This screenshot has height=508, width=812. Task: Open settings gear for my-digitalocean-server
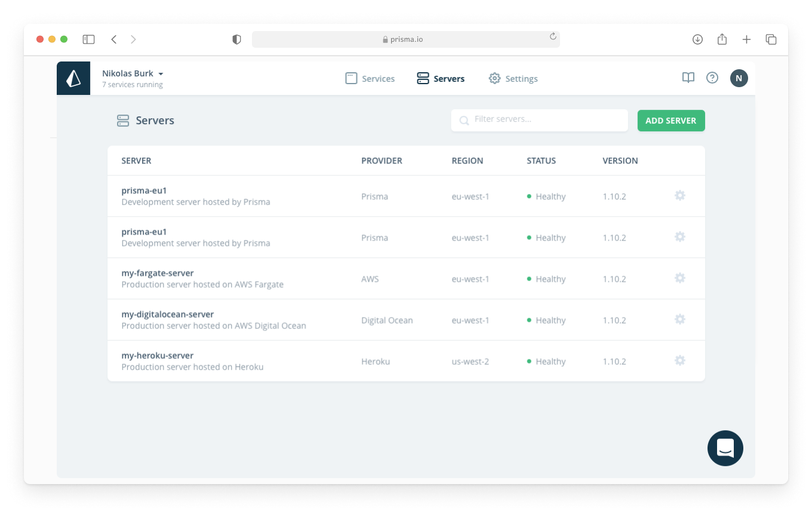[x=679, y=319]
